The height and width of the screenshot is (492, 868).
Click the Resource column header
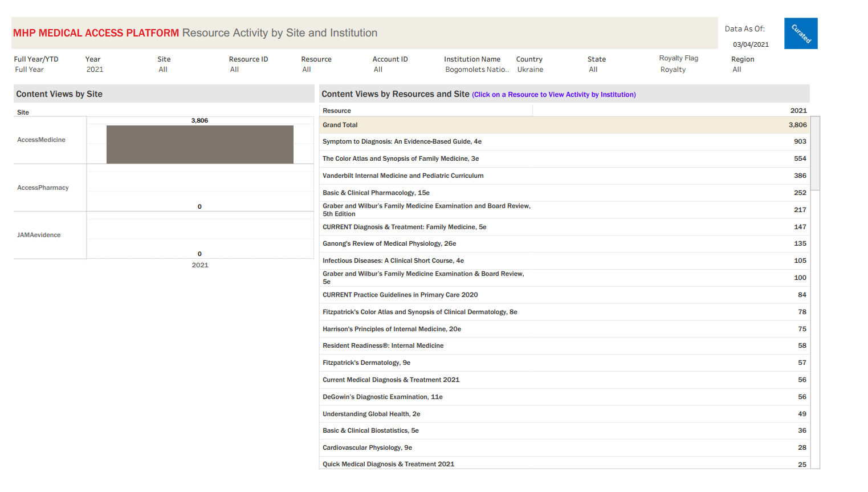[x=337, y=111]
